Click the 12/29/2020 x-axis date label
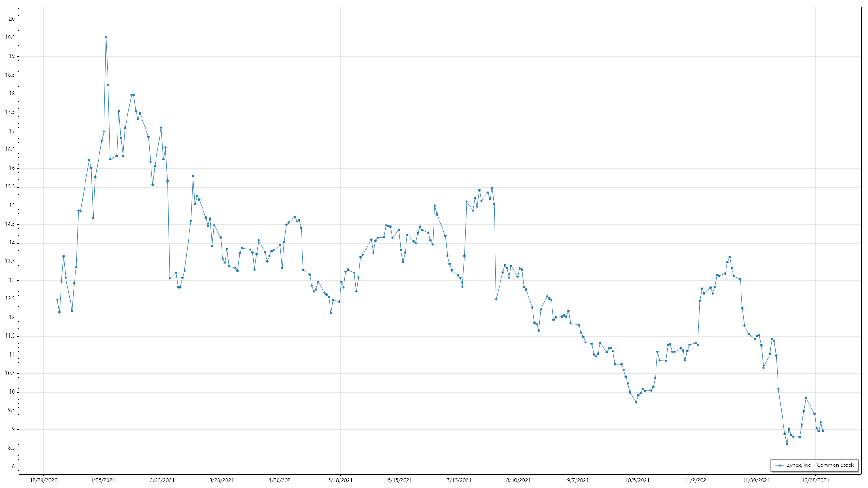Viewport: 868px width, 488px height. click(43, 480)
